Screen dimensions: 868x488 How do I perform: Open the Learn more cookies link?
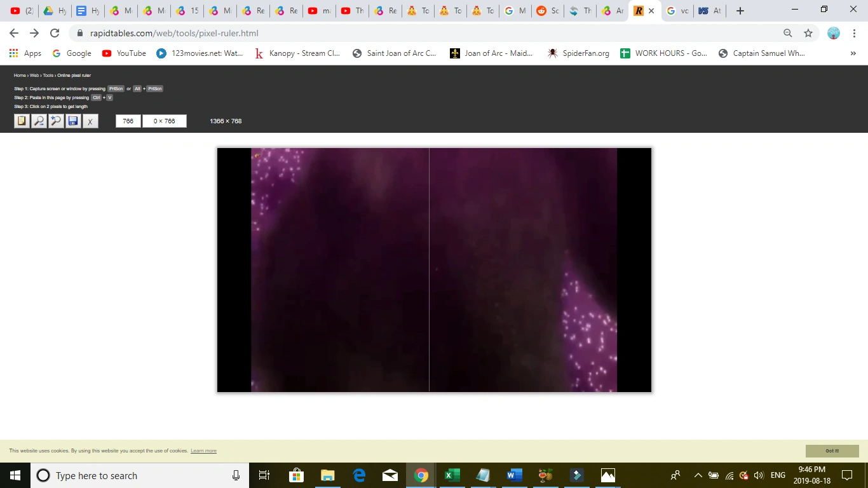(x=203, y=451)
